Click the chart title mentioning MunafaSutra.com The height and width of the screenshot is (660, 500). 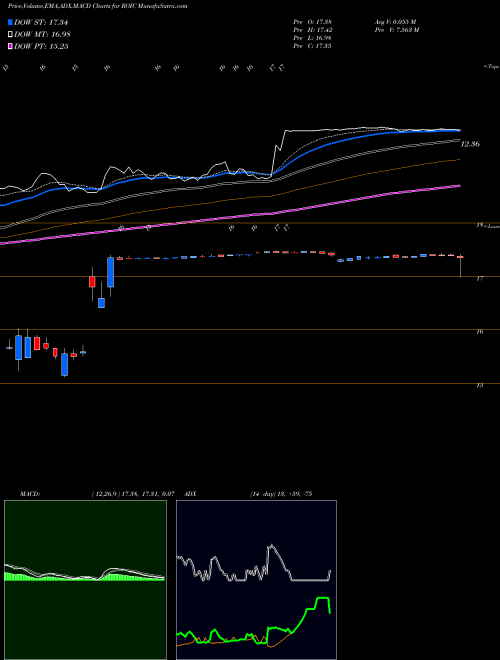[x=98, y=6]
